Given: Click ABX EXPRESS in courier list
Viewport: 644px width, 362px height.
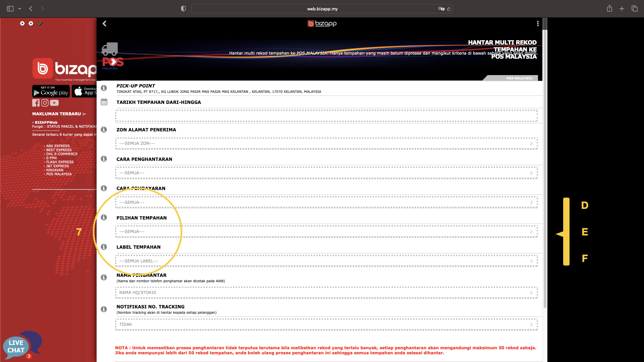Looking at the screenshot, I should click(x=58, y=146).
